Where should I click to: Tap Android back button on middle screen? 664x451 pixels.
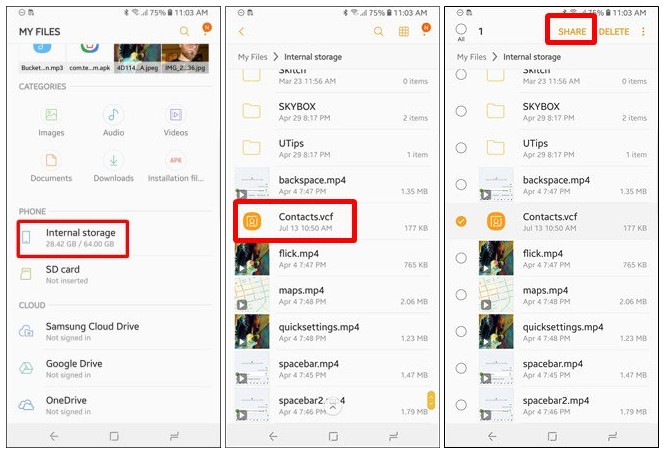tap(273, 436)
